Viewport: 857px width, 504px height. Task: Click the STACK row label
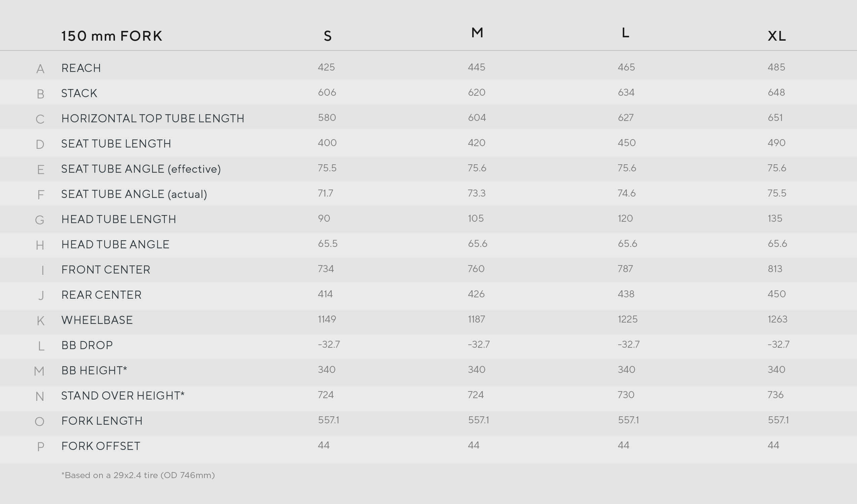[x=79, y=93]
